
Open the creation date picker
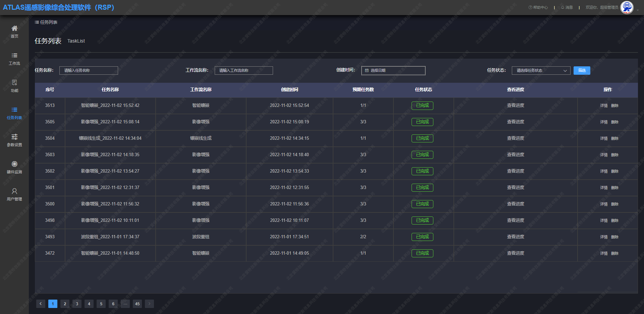393,71
